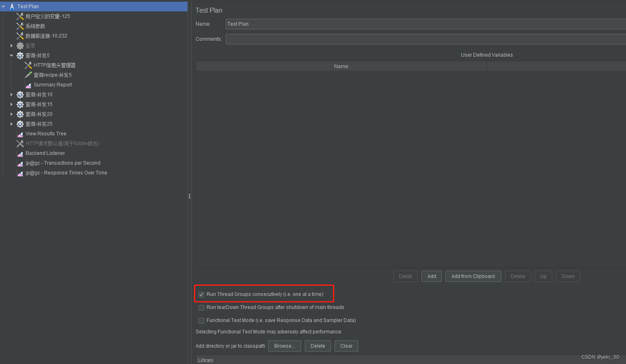Select jp@gc - Response Times Over Time label
This screenshot has height=364, width=626.
point(66,173)
